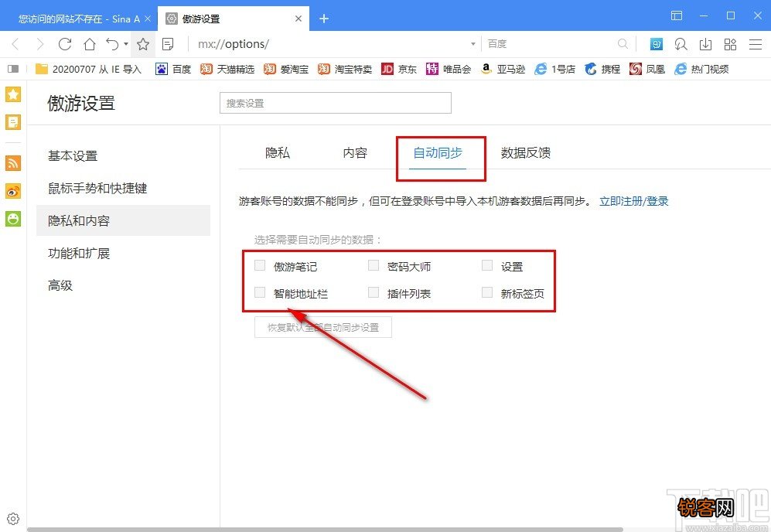
Task: Switch to the 自动同步 tab
Action: point(438,153)
